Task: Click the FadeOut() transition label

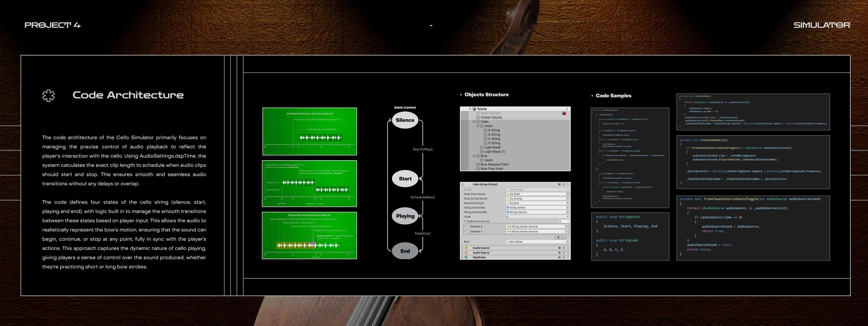Action: pyautogui.click(x=423, y=234)
